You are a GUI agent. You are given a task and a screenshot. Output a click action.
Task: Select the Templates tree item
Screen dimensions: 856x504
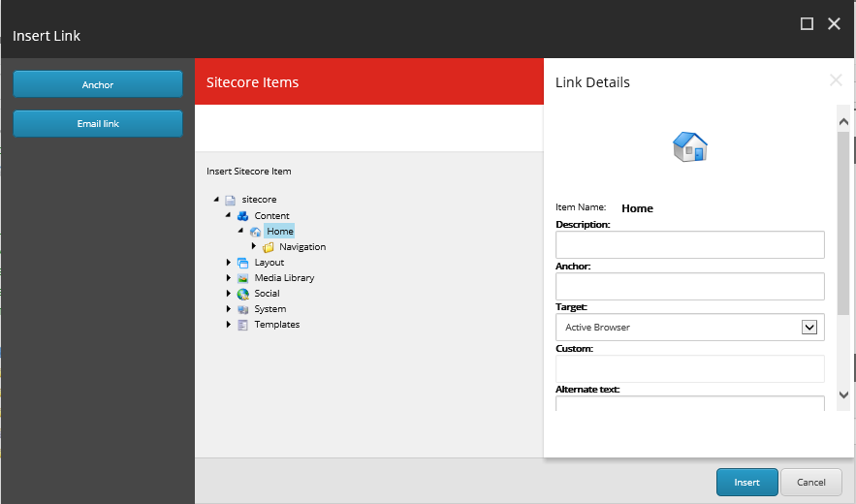click(x=277, y=325)
